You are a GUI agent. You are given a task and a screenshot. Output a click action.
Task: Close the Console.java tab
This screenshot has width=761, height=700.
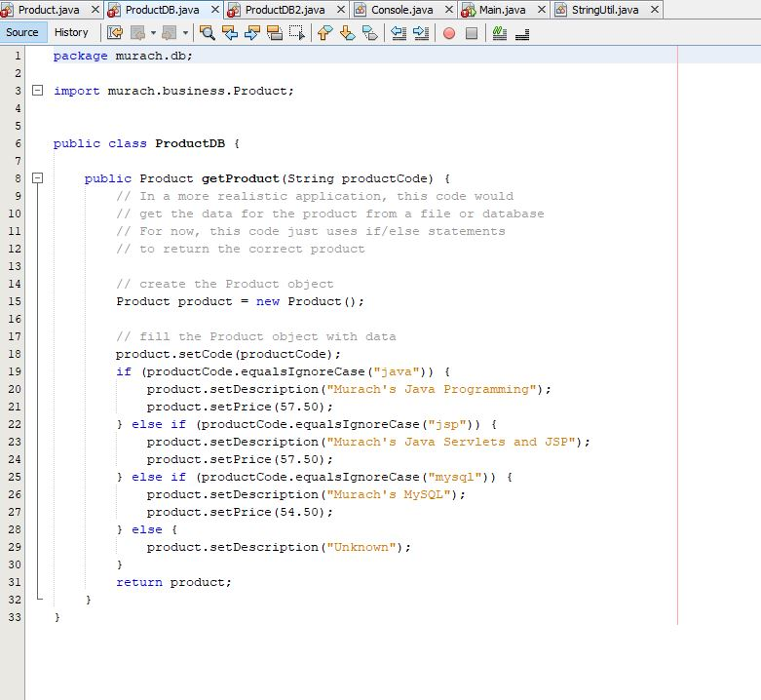pos(449,10)
